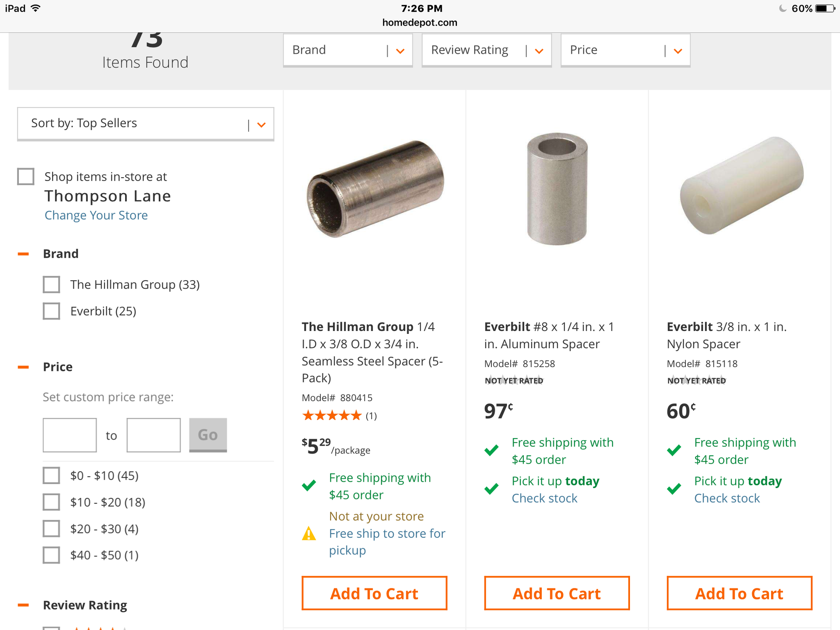Viewport: 840px width, 630px height.
Task: Check the Shop items in-store checkbox
Action: 26,177
